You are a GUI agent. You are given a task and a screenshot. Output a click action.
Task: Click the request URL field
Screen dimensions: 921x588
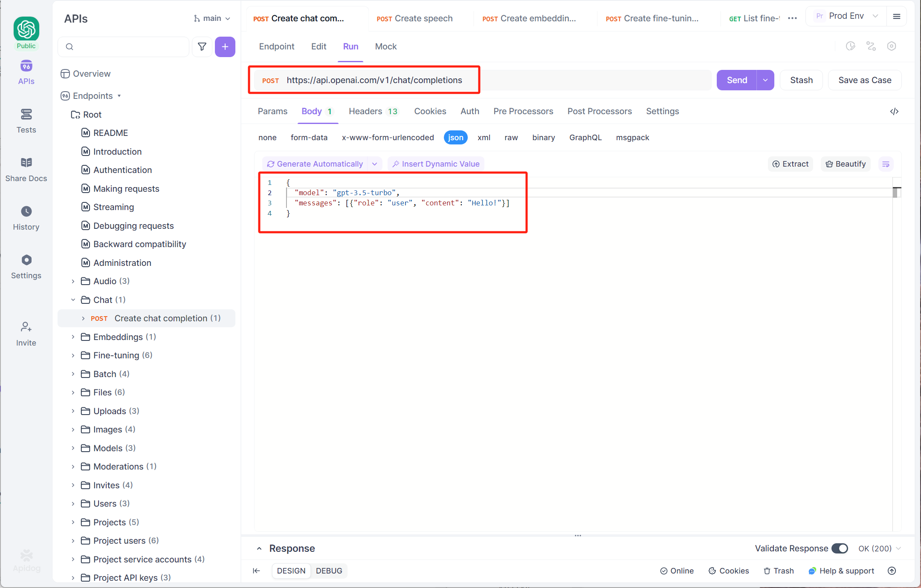coord(483,80)
